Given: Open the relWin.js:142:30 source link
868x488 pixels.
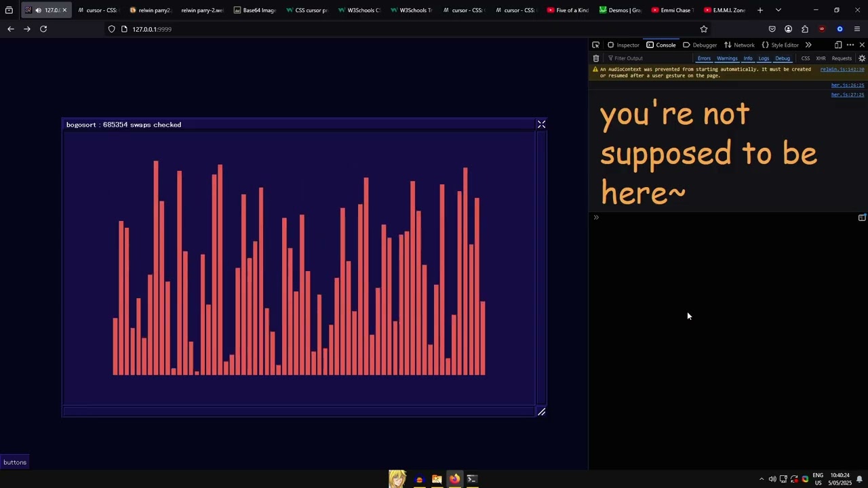Looking at the screenshot, I should pyautogui.click(x=842, y=69).
